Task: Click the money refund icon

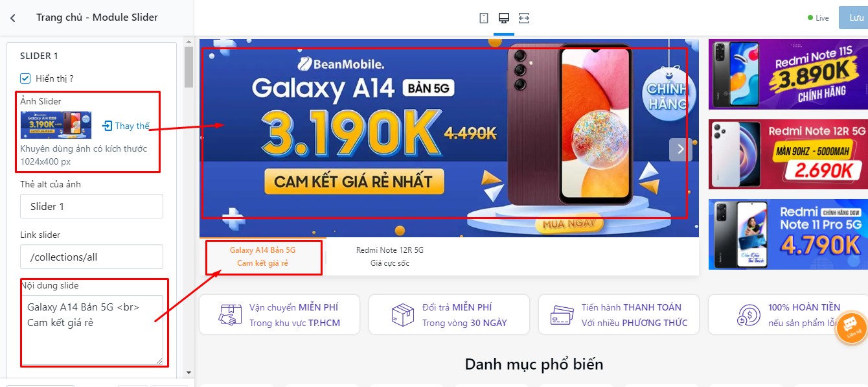Action: 749,315
